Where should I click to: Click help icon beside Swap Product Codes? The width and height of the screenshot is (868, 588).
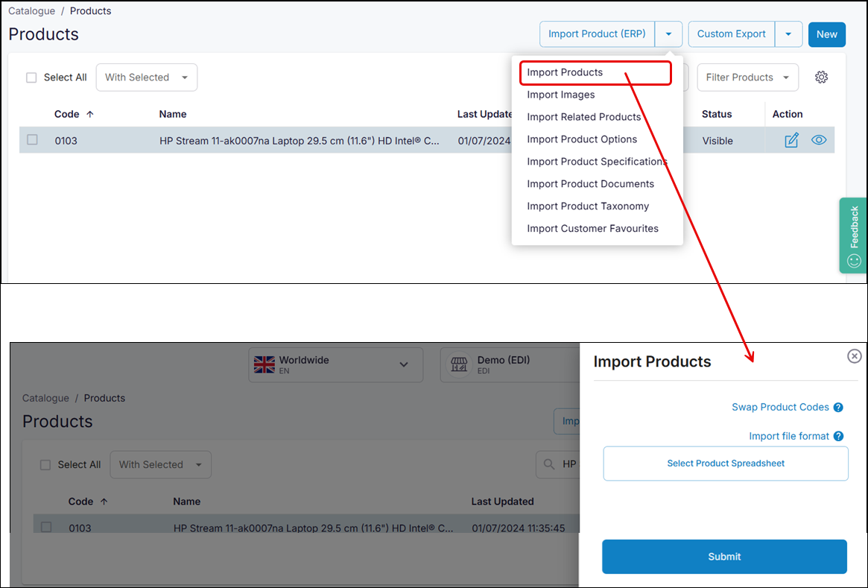point(838,408)
